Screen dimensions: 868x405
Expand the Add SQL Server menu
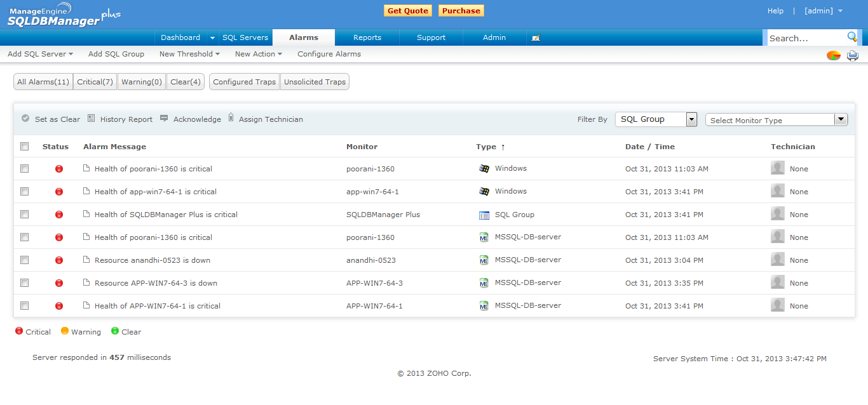click(40, 54)
